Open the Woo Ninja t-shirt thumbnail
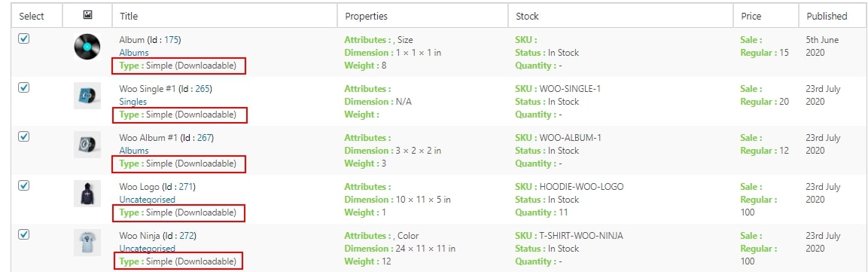Screen dimensions: 868x272 tap(87, 242)
